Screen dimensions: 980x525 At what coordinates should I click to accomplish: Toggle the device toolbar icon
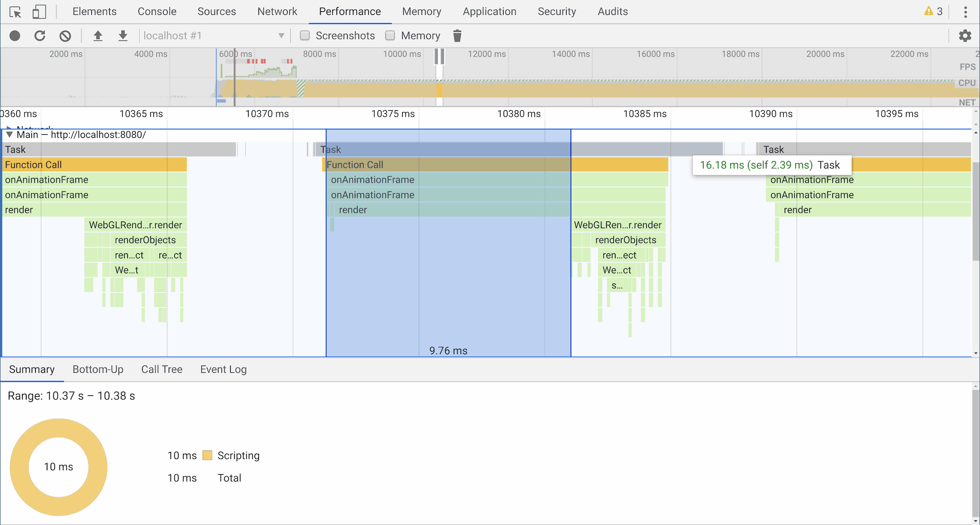pyautogui.click(x=39, y=12)
